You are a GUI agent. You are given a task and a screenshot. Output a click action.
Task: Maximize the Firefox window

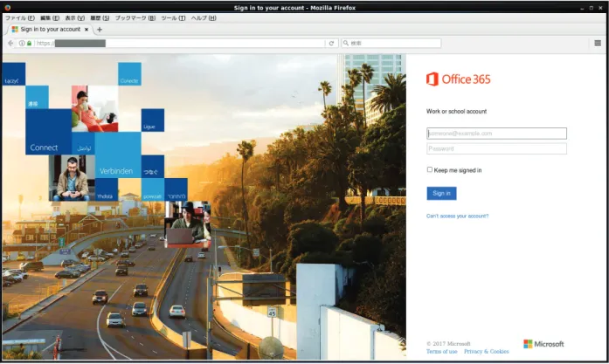(592, 8)
